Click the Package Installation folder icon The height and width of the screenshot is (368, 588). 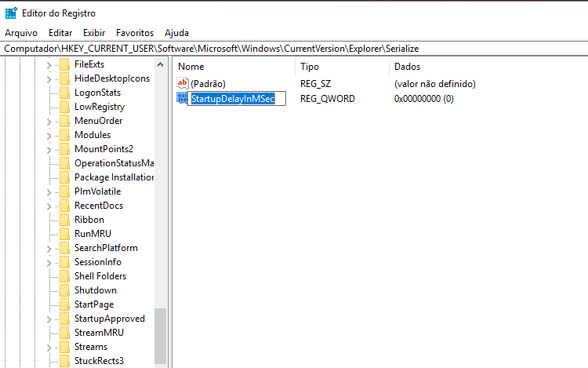tap(64, 177)
